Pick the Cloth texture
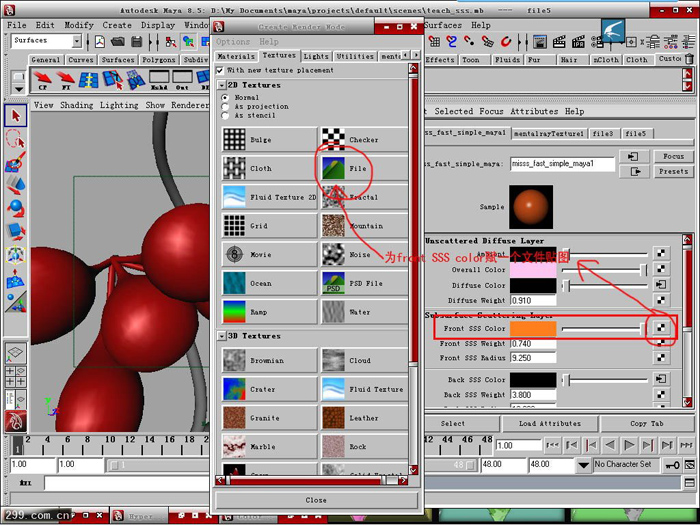The width and height of the screenshot is (700, 525). 269,168
